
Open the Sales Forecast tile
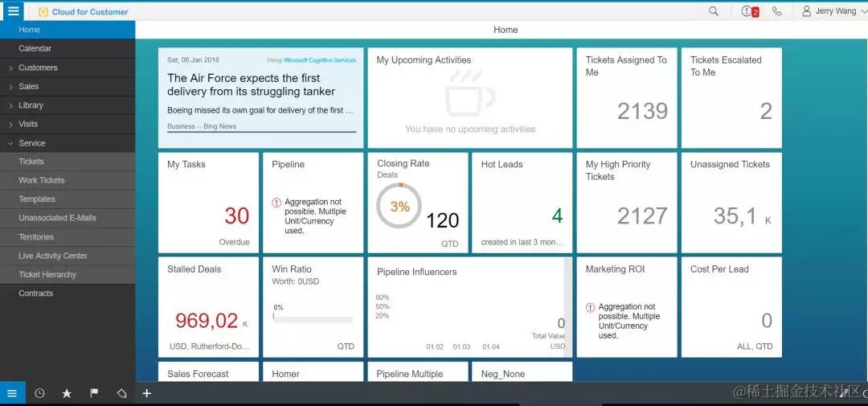208,371
